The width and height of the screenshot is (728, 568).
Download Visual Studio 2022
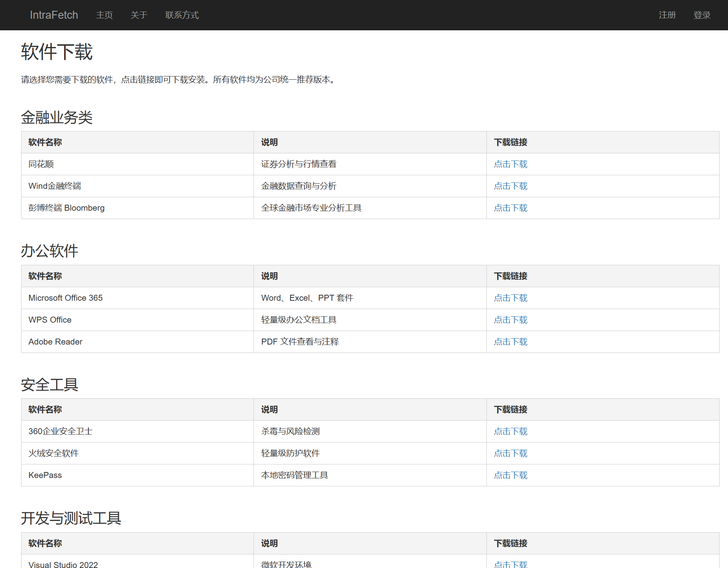[x=510, y=564]
